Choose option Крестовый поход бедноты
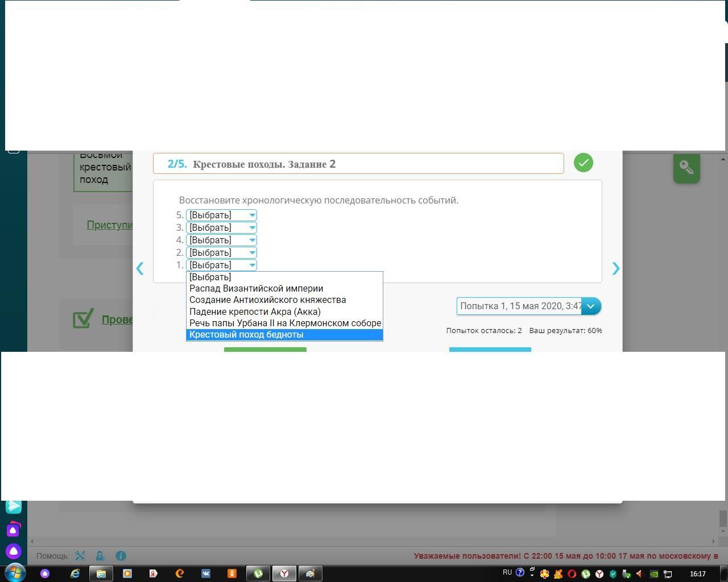The image size is (728, 582). point(284,334)
